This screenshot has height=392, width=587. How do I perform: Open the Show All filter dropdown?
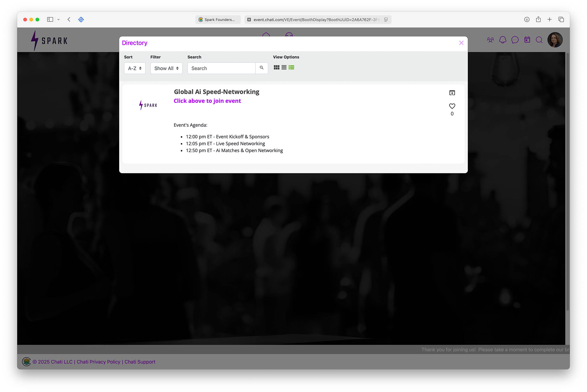(x=166, y=68)
